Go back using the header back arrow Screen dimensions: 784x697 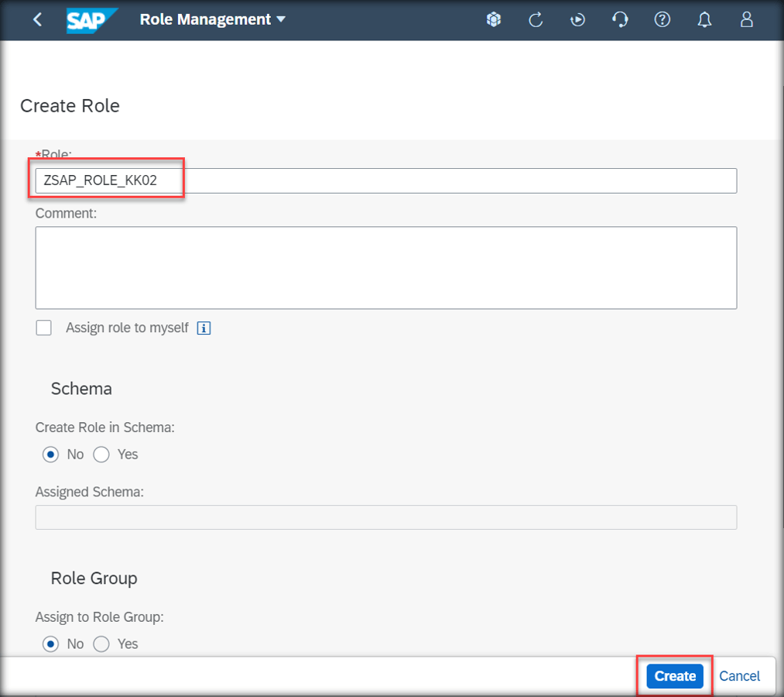click(37, 19)
